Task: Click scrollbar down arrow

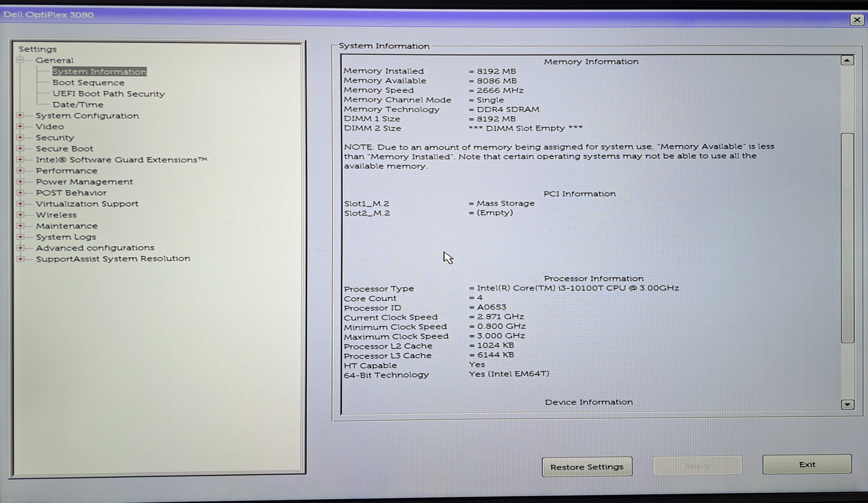Action: 848,404
